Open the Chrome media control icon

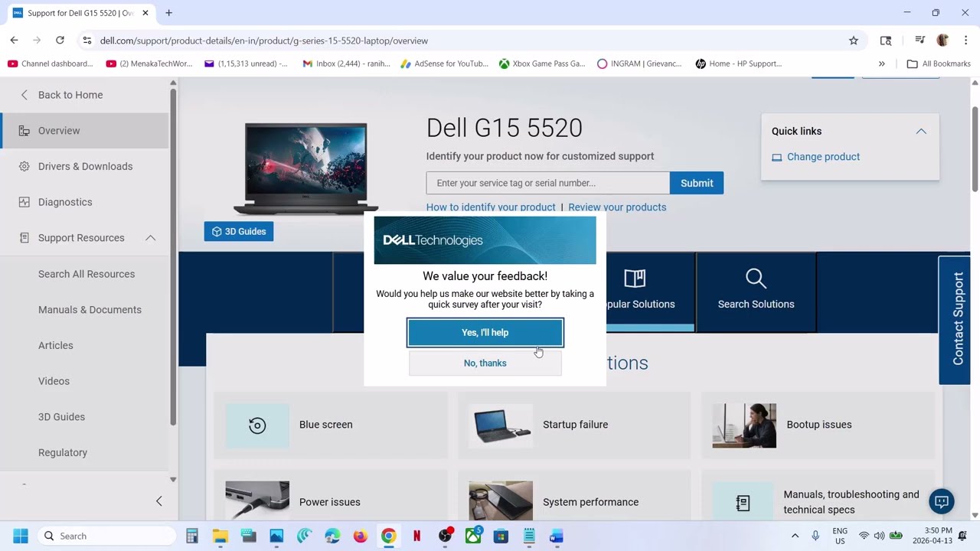[920, 41]
